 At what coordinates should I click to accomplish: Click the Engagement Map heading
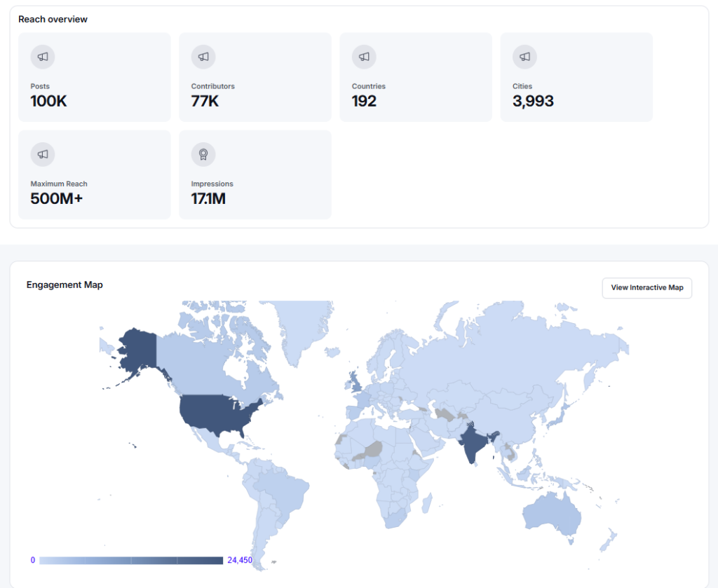pos(65,285)
